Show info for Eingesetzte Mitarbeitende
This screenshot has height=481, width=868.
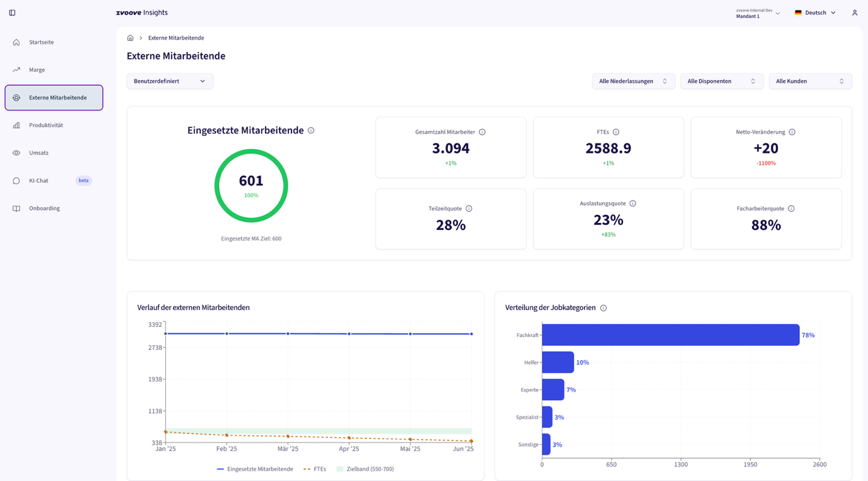pyautogui.click(x=311, y=130)
